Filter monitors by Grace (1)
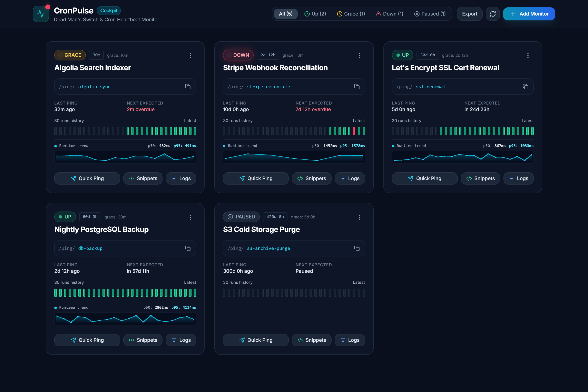588x392 pixels. (x=351, y=14)
